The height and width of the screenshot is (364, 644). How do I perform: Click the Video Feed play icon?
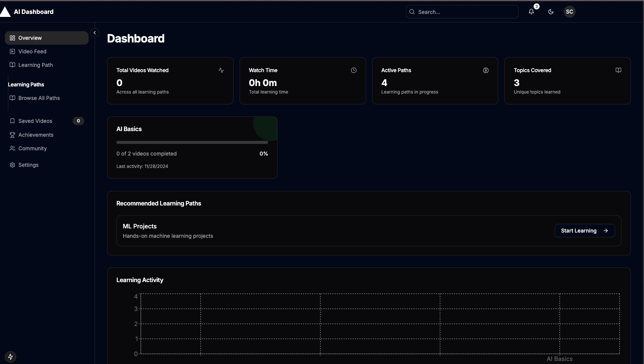click(x=12, y=51)
